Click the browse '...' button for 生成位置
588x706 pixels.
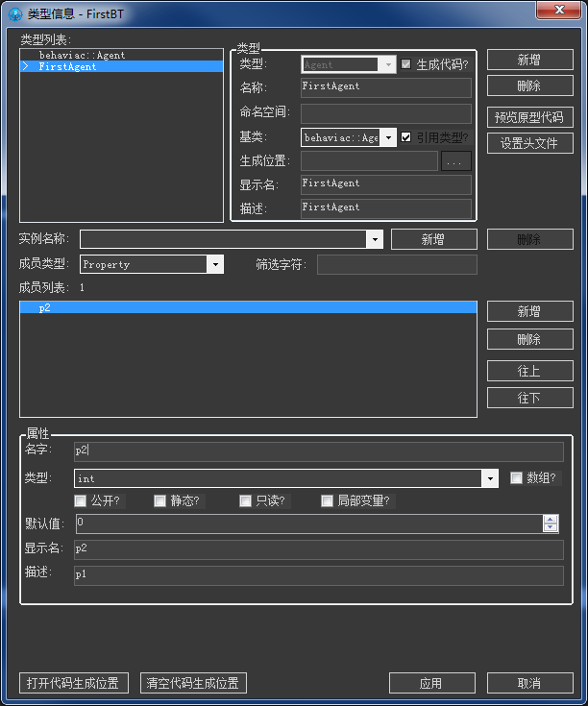click(456, 161)
